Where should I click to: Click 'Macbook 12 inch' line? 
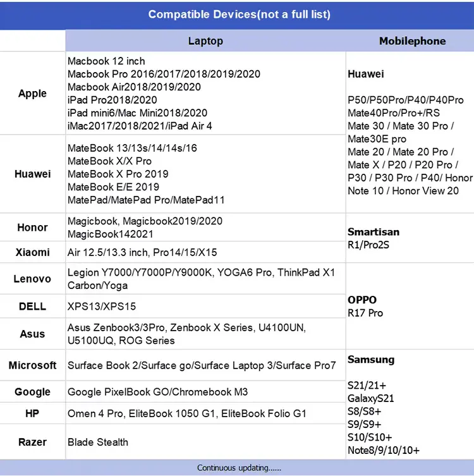coord(106,61)
